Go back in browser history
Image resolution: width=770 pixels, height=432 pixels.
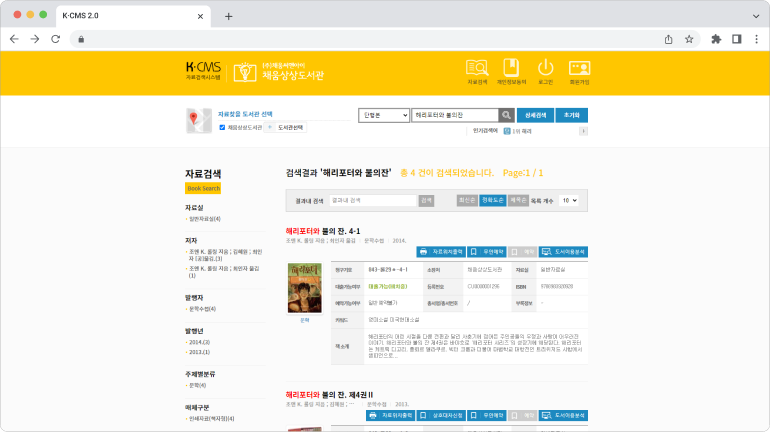coord(14,39)
